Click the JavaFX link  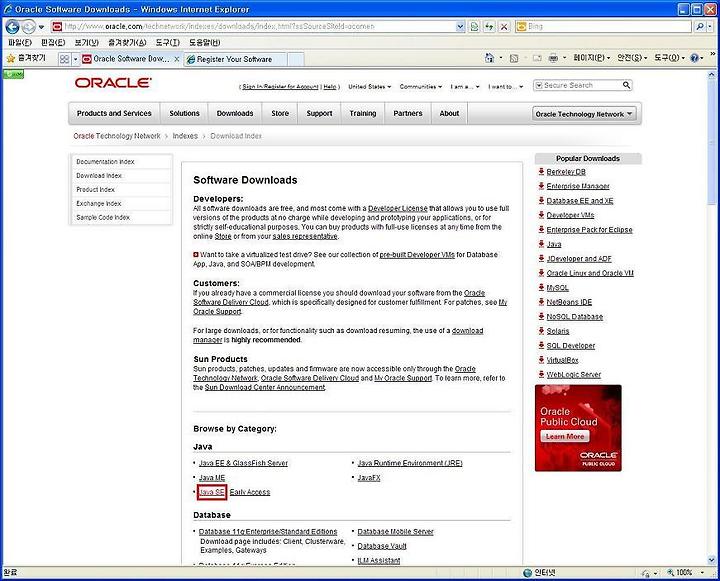(x=369, y=478)
